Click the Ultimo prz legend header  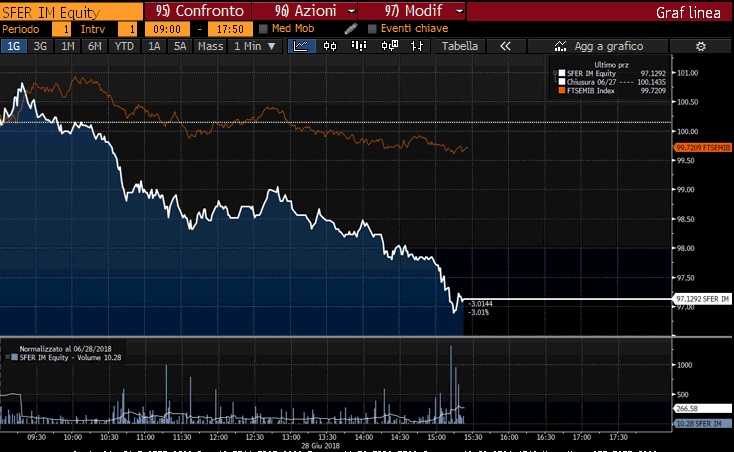pyautogui.click(x=611, y=65)
